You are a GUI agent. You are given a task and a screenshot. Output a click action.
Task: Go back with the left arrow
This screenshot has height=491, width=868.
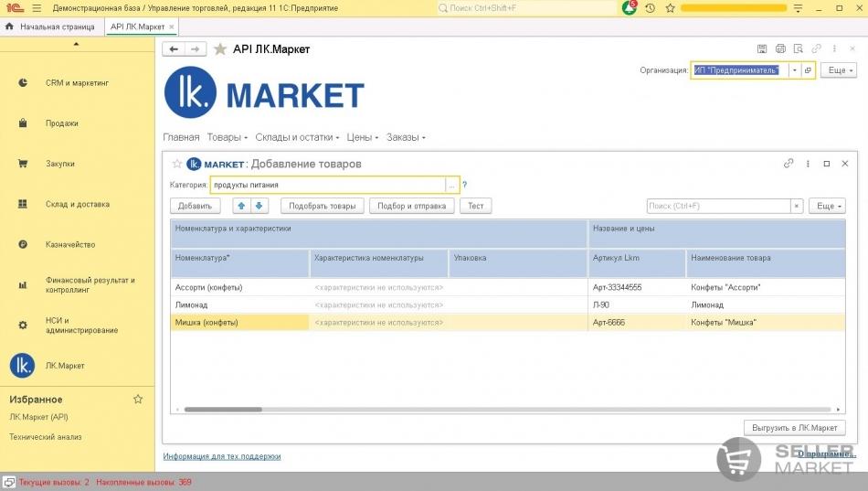tap(174, 49)
